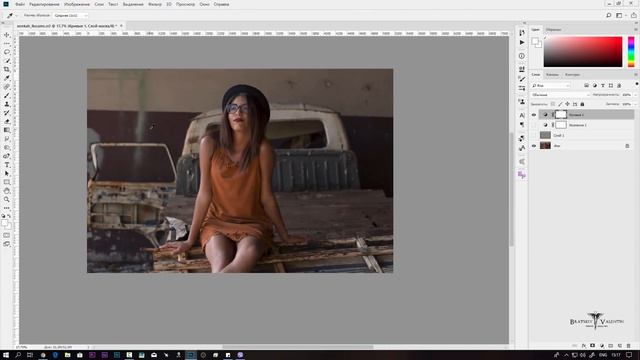
Task: Click the hue spectrum slider strip
Action: [631, 52]
